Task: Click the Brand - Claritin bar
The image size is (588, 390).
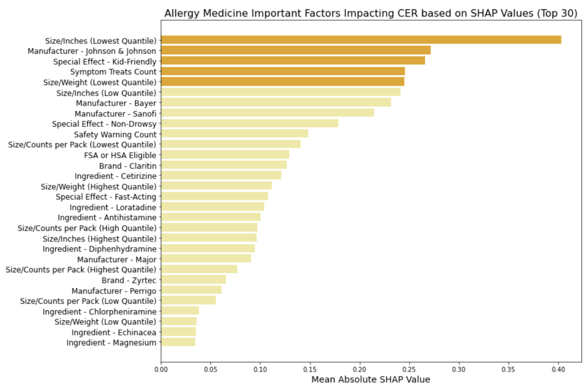Action: coord(224,165)
